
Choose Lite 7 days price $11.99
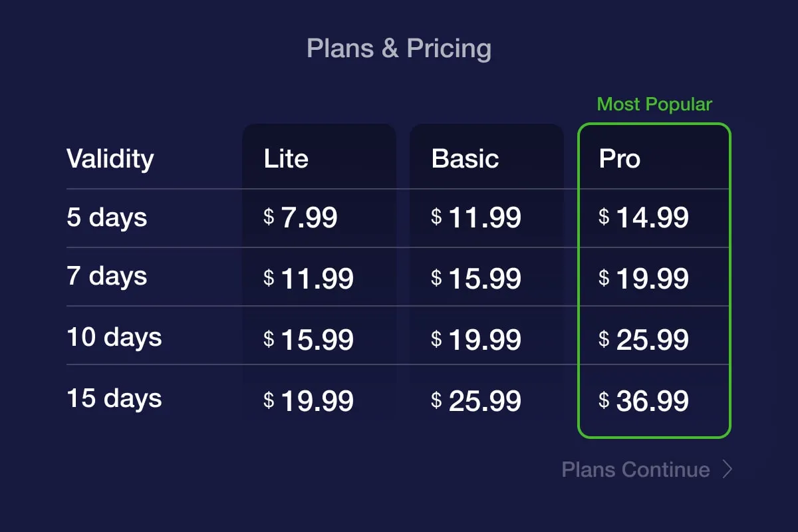click(309, 279)
